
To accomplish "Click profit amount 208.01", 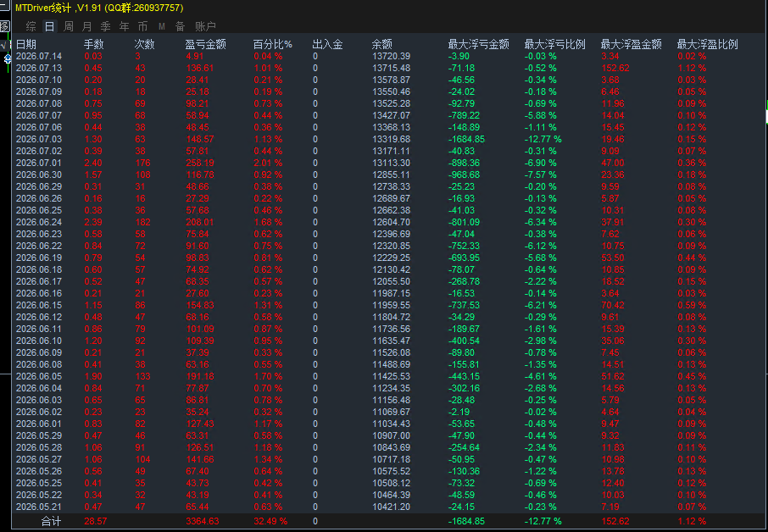I will (200, 222).
